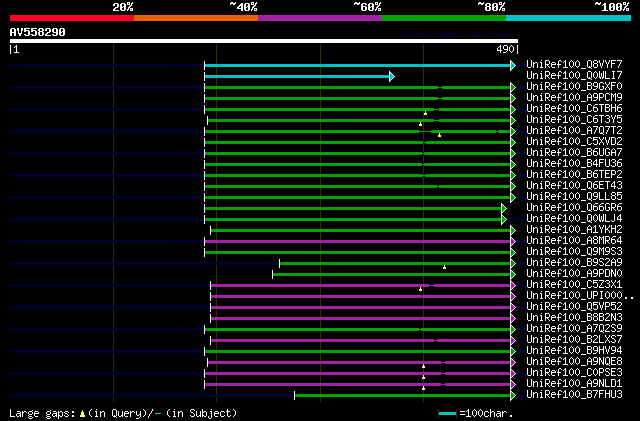
Task: Open hit UniRef100_A9PCM9 label
Action: click(574, 97)
